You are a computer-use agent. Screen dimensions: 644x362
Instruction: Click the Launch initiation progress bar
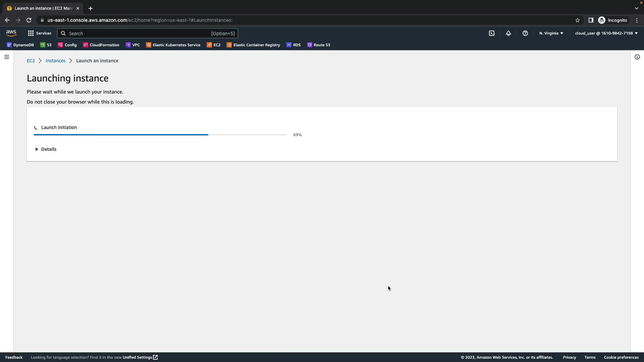point(160,135)
